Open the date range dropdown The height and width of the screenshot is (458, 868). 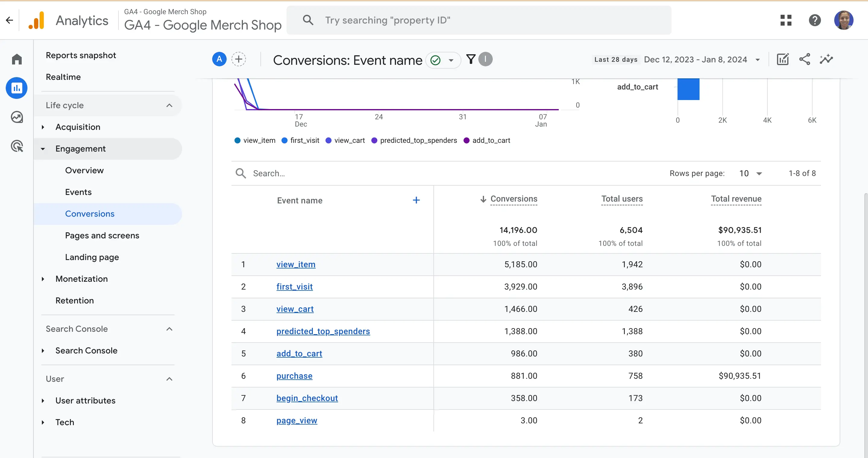click(x=757, y=60)
